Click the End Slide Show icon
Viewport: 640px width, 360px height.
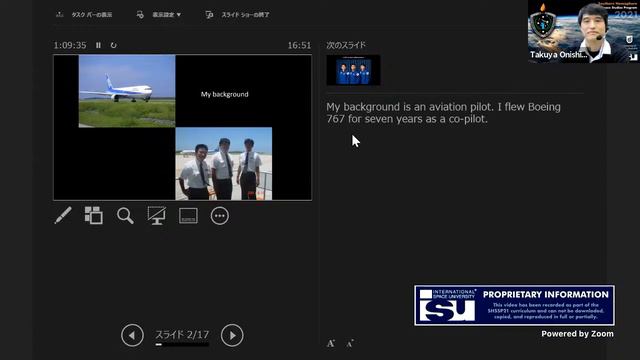tap(209, 15)
